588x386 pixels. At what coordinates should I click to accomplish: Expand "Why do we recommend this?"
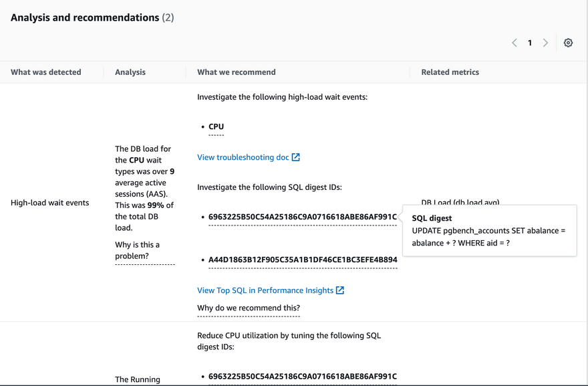pyautogui.click(x=249, y=308)
